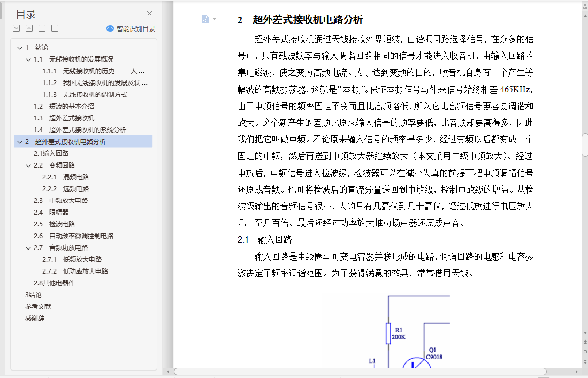Collapse the 2.2 变频回路 subtree
This screenshot has height=378, width=588.
point(28,165)
